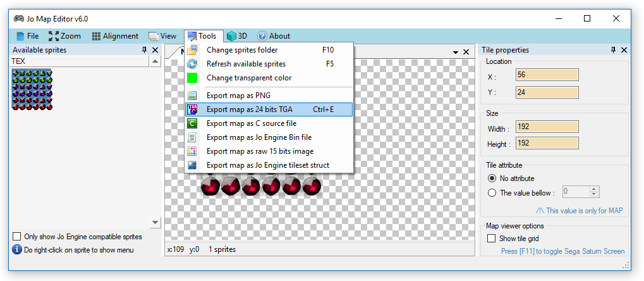Screen dimensions: 644x281
Task: Open the map tab list dropdown arrow
Action: tap(456, 53)
